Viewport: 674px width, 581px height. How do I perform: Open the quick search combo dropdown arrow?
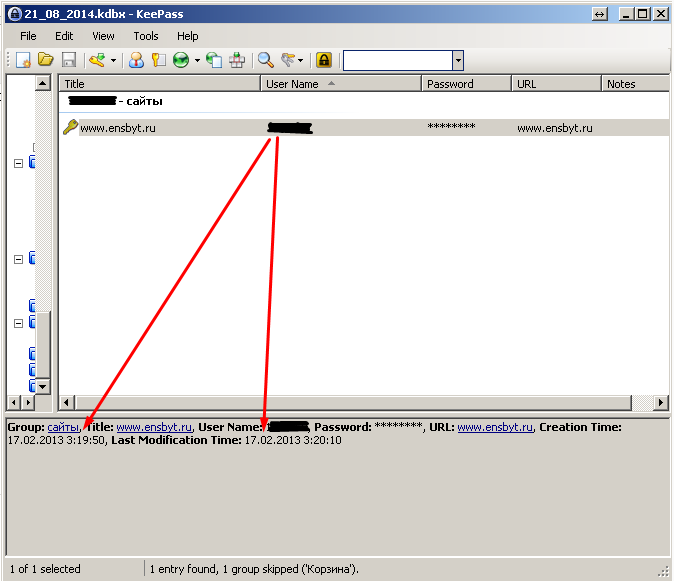click(458, 60)
